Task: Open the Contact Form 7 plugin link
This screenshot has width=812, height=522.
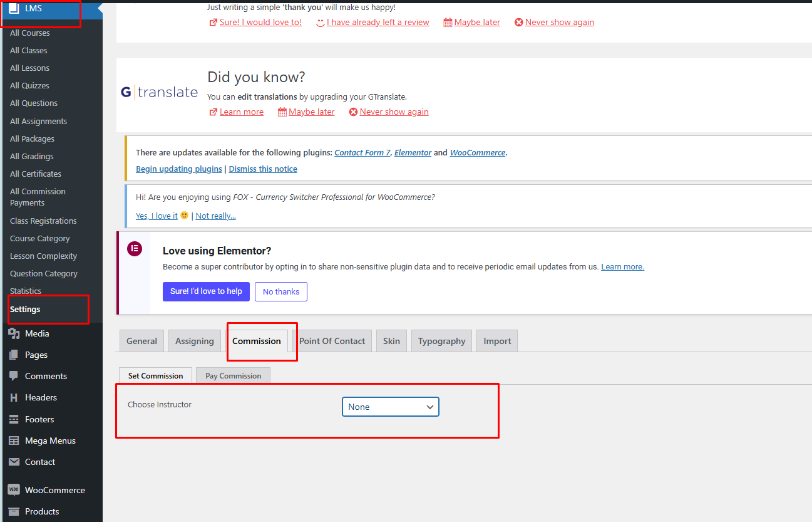Action: point(362,152)
